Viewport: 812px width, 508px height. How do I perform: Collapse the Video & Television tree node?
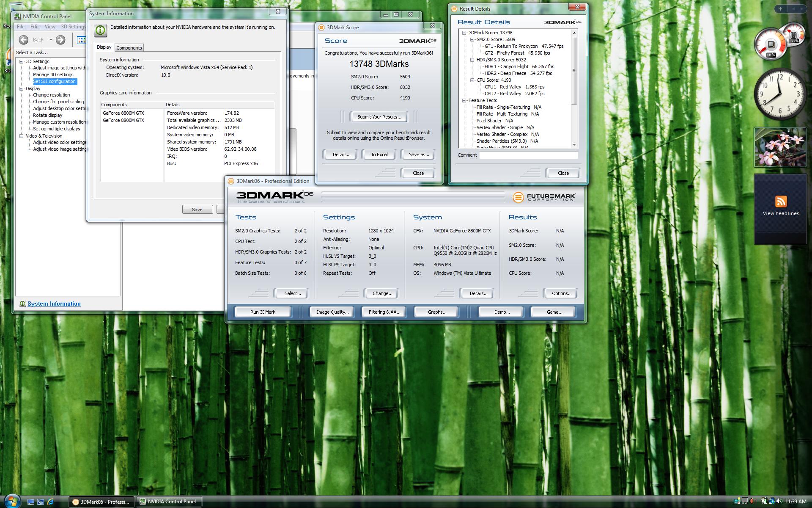tap(22, 136)
